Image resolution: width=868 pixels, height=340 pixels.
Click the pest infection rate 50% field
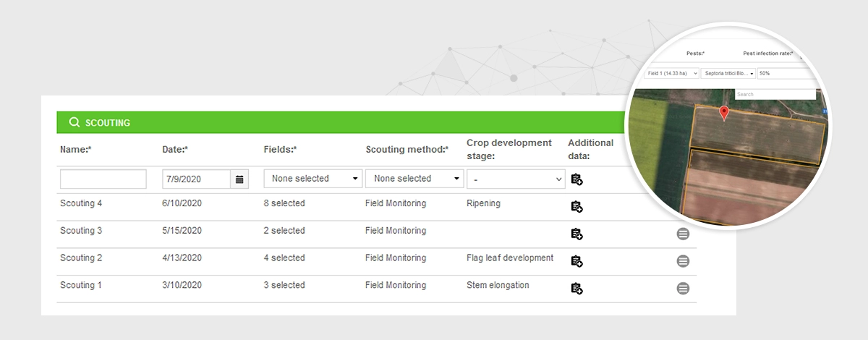point(785,74)
